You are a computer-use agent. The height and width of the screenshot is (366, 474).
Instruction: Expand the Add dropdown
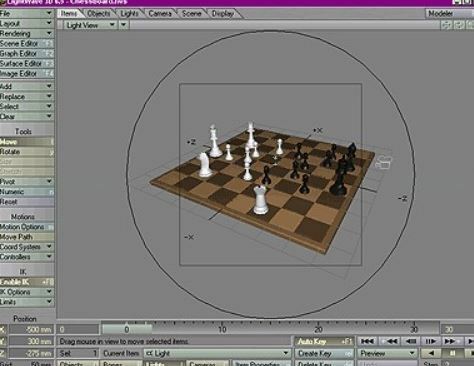tap(27, 86)
